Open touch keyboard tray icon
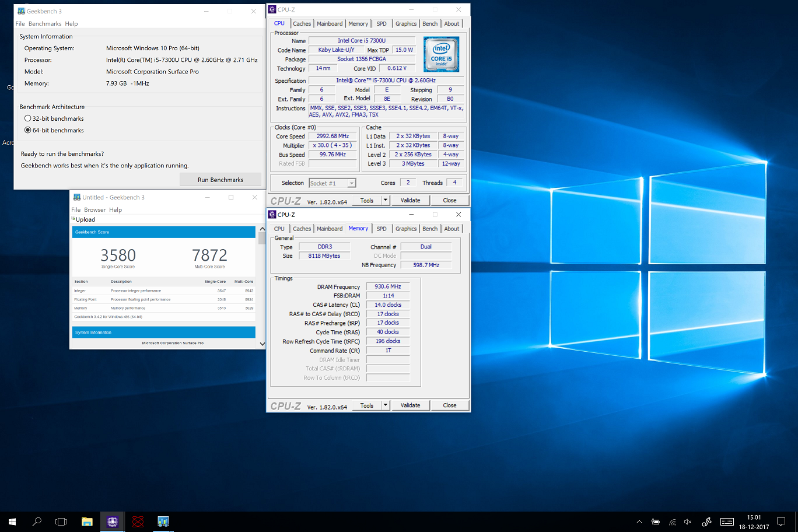Image resolution: width=798 pixels, height=532 pixels. pyautogui.click(x=727, y=522)
